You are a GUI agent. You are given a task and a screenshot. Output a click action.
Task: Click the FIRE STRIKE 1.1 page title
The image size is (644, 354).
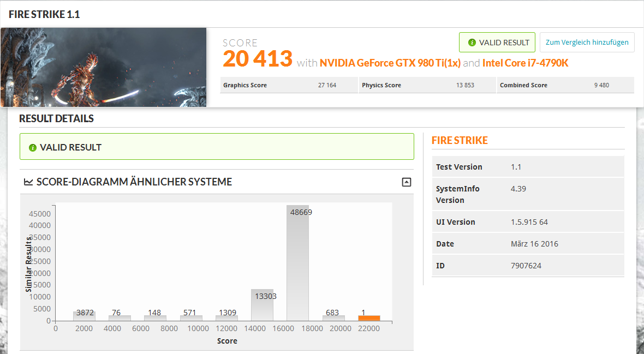pos(44,14)
